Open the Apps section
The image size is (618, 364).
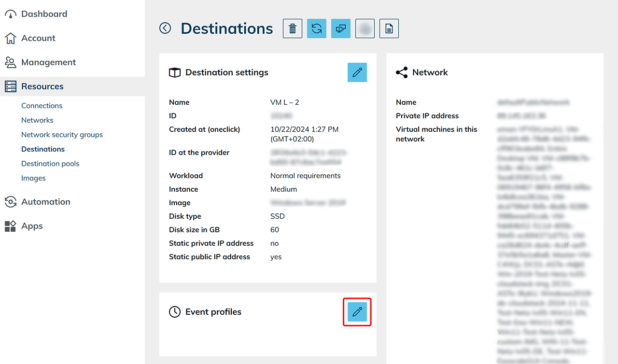(x=32, y=226)
